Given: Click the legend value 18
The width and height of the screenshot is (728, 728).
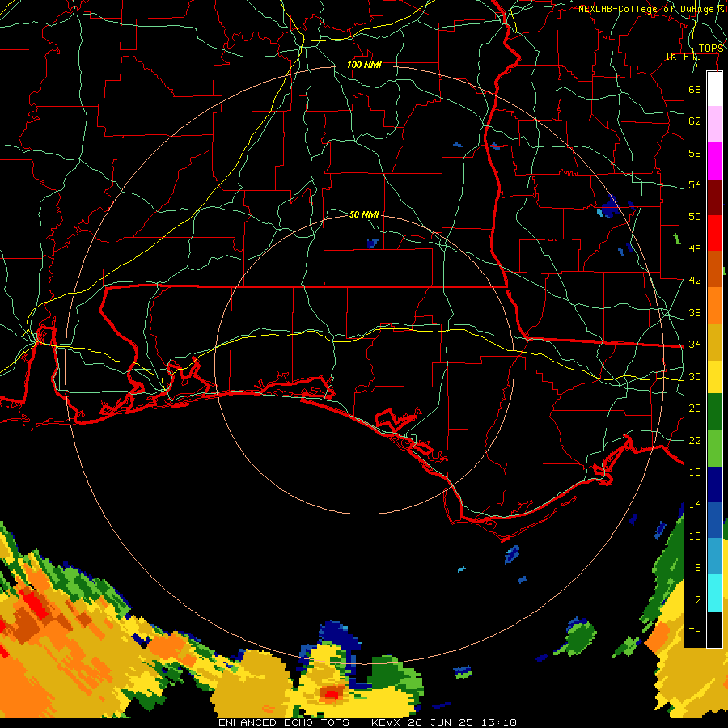Looking at the screenshot, I should (x=695, y=472).
